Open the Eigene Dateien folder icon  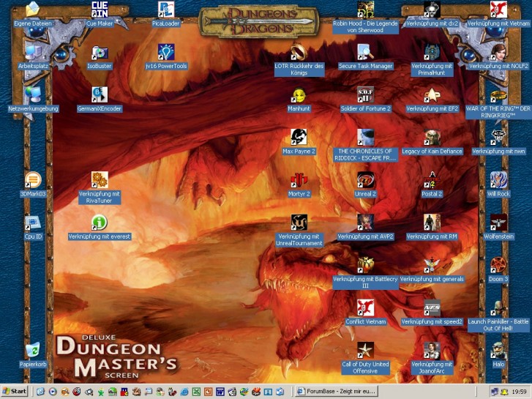[33, 10]
